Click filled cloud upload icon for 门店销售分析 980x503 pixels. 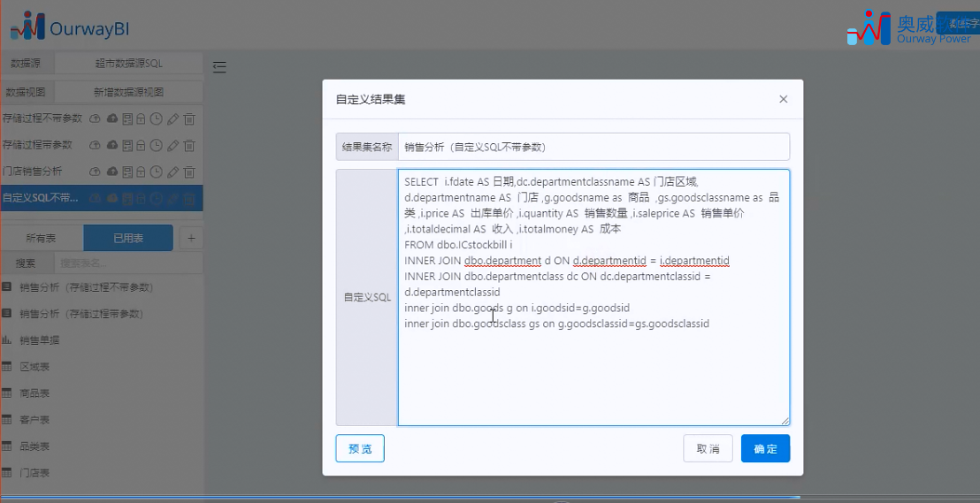click(x=112, y=171)
